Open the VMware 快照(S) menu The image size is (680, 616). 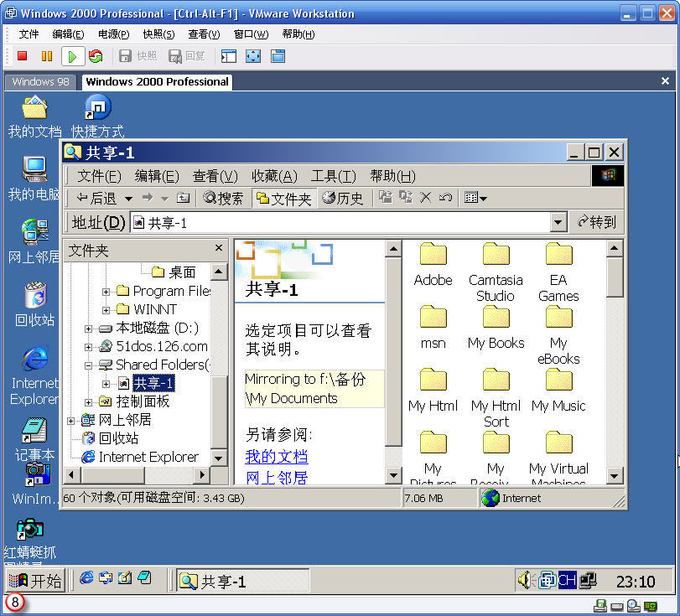click(158, 34)
